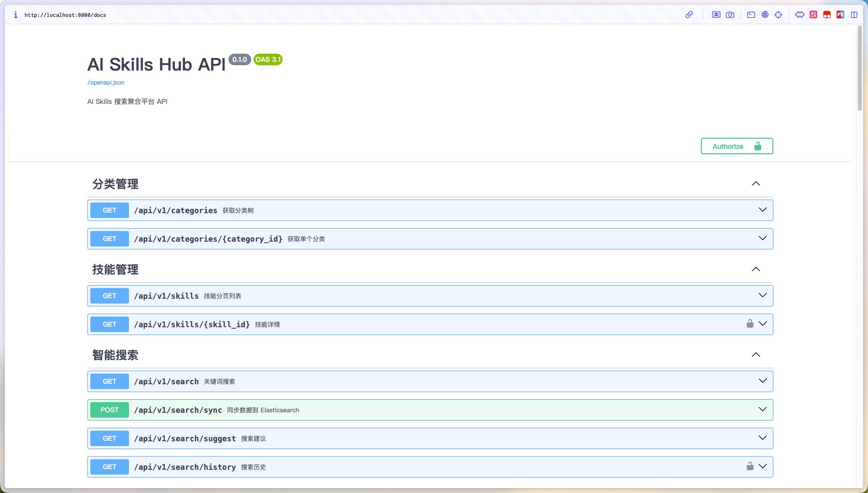Toggle the split view sidebar icon
Image resolution: width=868 pixels, height=493 pixels.
(x=854, y=15)
